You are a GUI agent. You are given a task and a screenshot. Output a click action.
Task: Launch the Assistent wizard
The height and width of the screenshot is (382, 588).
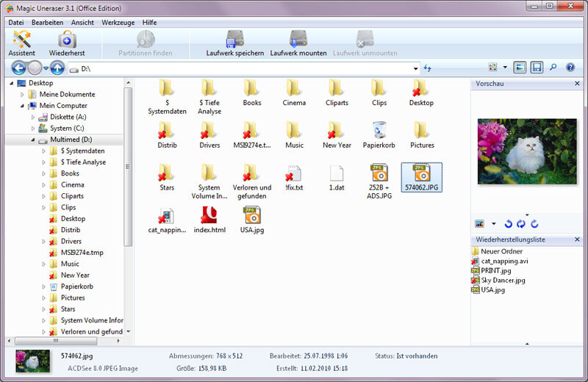pyautogui.click(x=22, y=43)
